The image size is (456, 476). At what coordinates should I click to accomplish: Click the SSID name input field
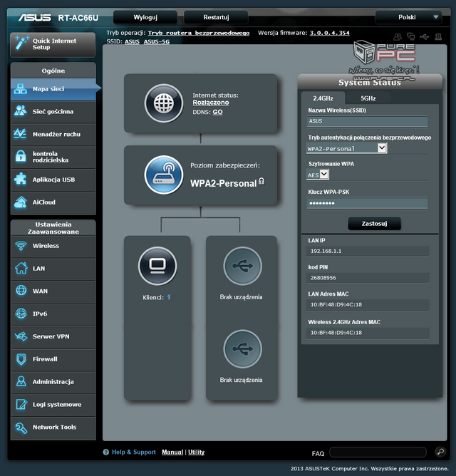[367, 121]
